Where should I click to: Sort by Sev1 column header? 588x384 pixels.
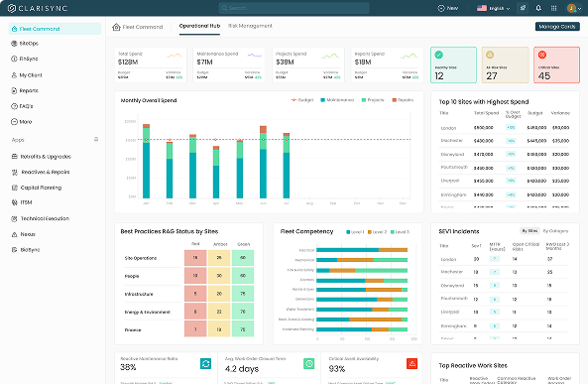pos(476,246)
